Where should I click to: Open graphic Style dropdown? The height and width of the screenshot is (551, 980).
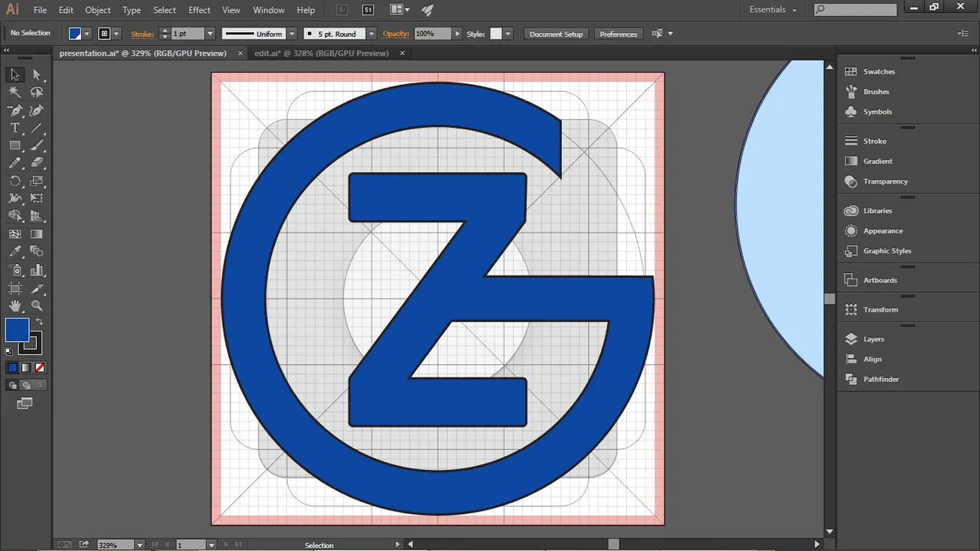(508, 34)
